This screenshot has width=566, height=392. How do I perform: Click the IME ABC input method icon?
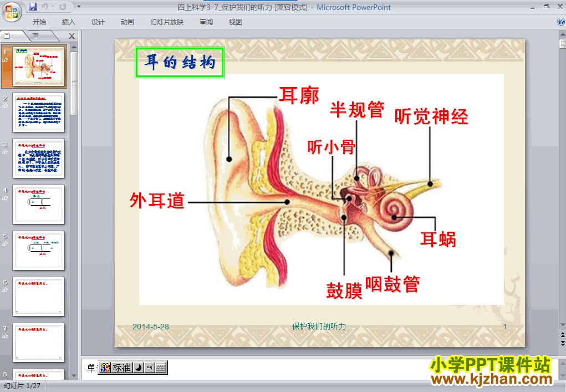click(105, 368)
